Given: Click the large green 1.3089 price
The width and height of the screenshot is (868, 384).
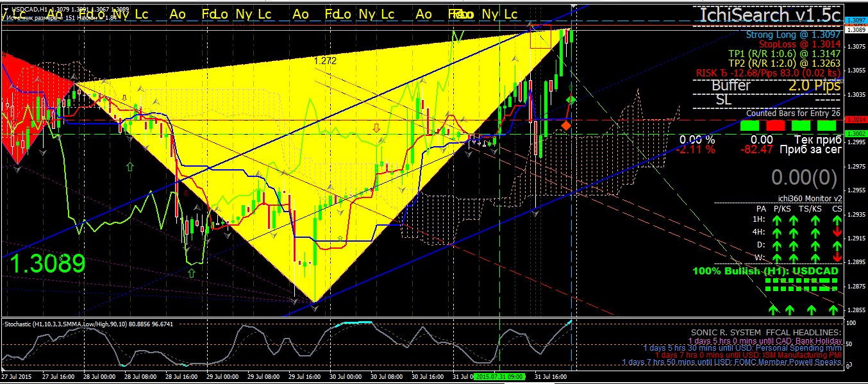Looking at the screenshot, I should point(47,263).
